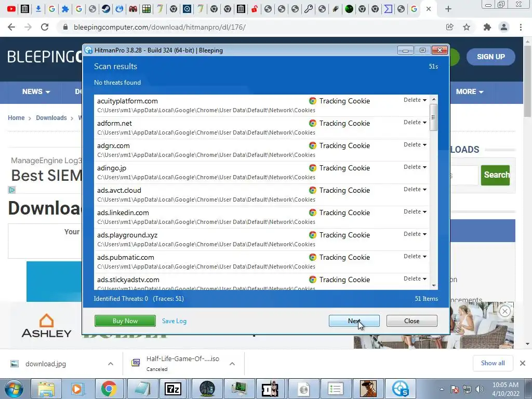532x399 pixels.
Task: Bookmark this page with the star
Action: [467, 27]
